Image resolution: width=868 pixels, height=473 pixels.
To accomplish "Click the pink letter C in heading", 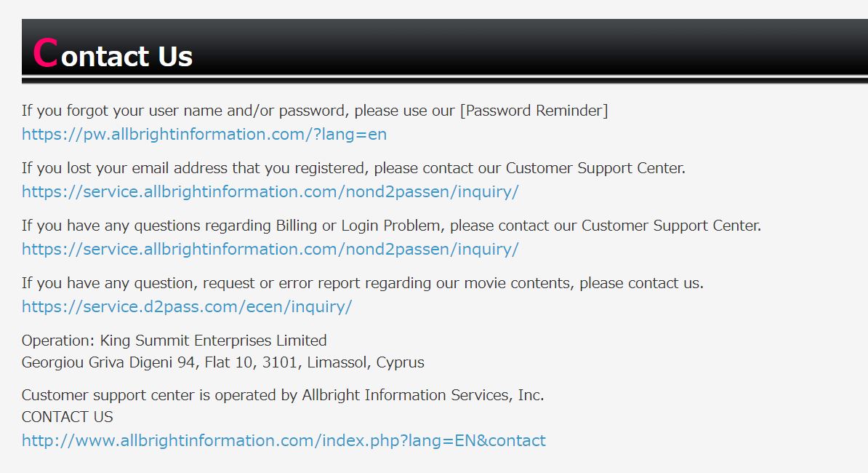I will tap(45, 53).
